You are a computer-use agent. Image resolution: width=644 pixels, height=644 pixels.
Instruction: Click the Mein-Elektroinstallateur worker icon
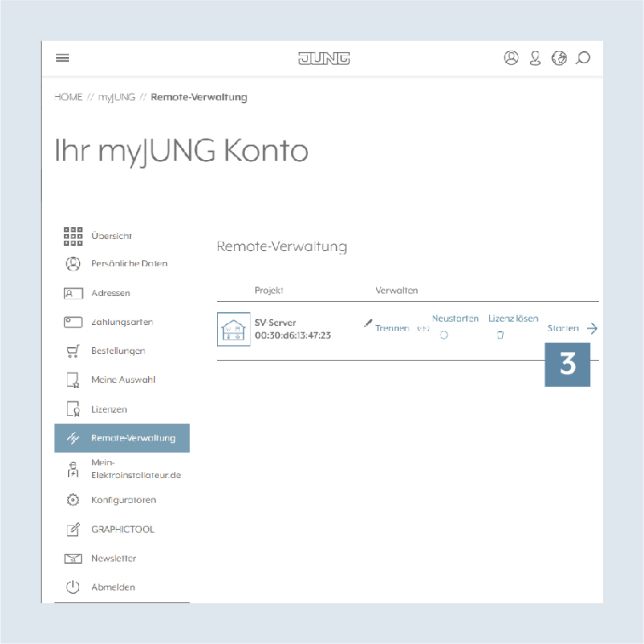(73, 469)
